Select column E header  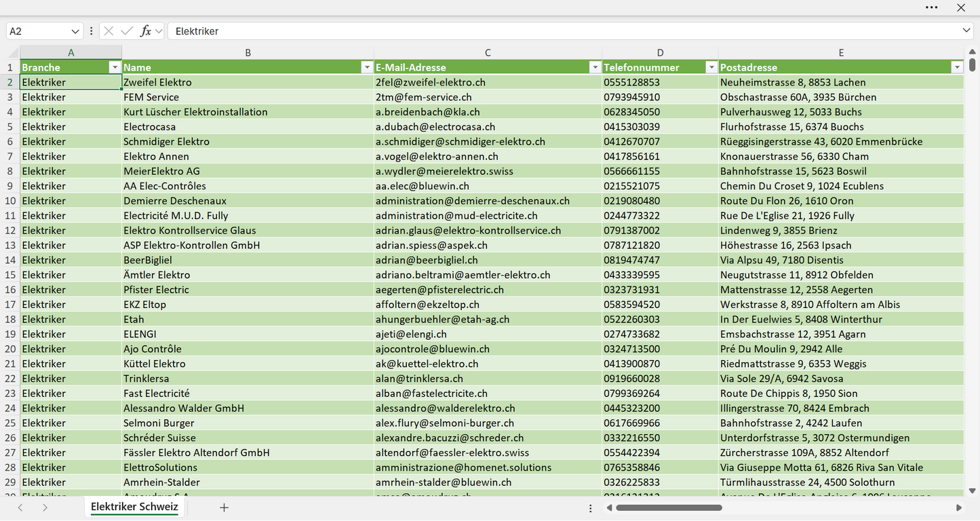click(x=841, y=52)
